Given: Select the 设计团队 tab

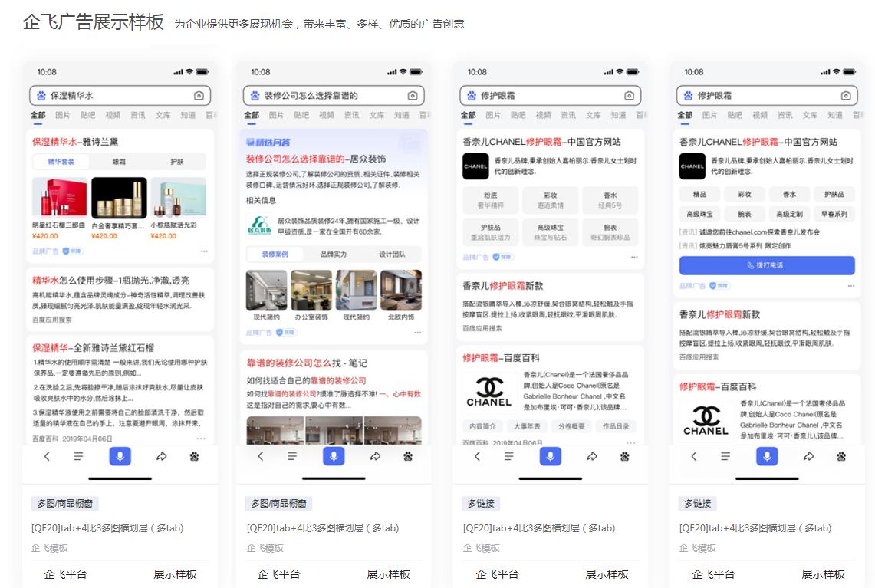Looking at the screenshot, I should 392,255.
